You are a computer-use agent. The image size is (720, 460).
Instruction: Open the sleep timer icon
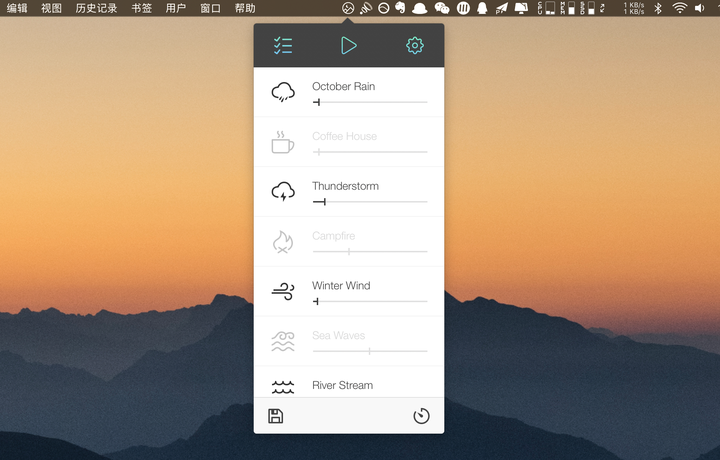click(421, 416)
